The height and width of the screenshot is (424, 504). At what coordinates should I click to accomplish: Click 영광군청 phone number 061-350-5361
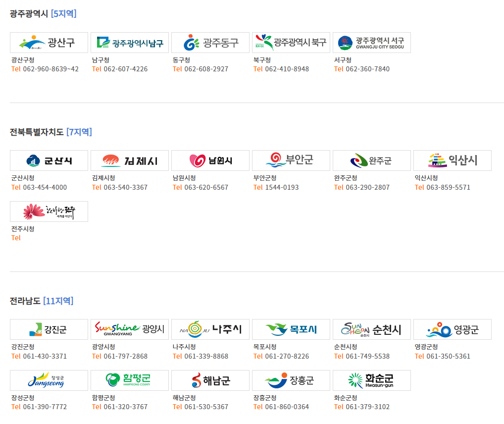(448, 356)
